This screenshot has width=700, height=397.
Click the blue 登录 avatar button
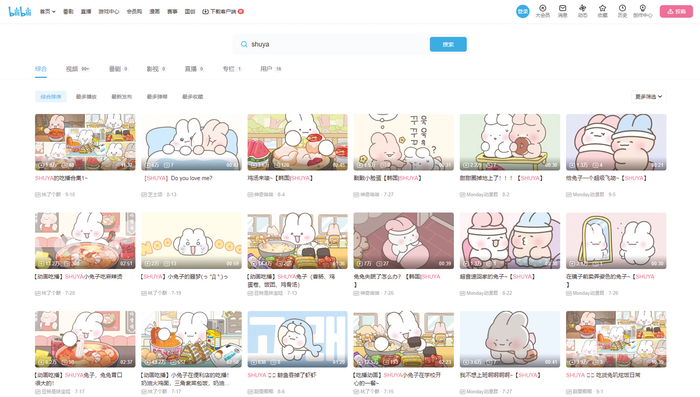point(522,12)
